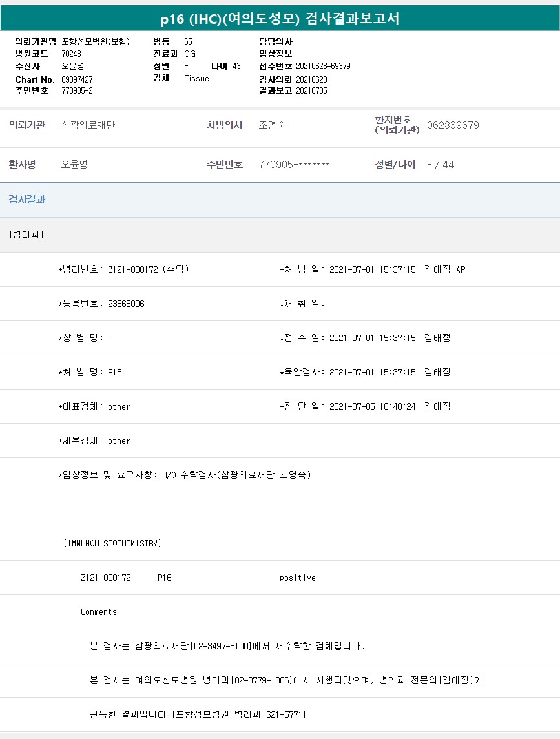560x739 pixels.
Task: Click the 검체 value Tissue
Action: 196,78
